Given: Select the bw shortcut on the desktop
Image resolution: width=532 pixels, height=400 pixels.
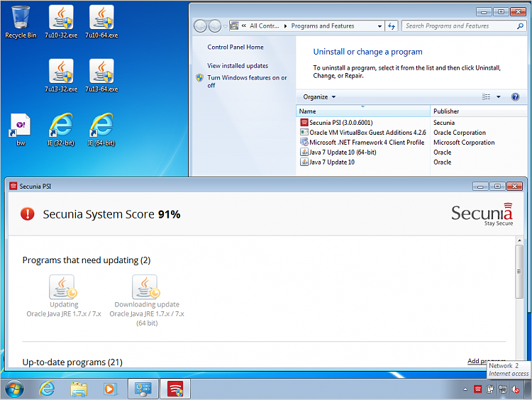Looking at the screenshot, I should [21, 130].
